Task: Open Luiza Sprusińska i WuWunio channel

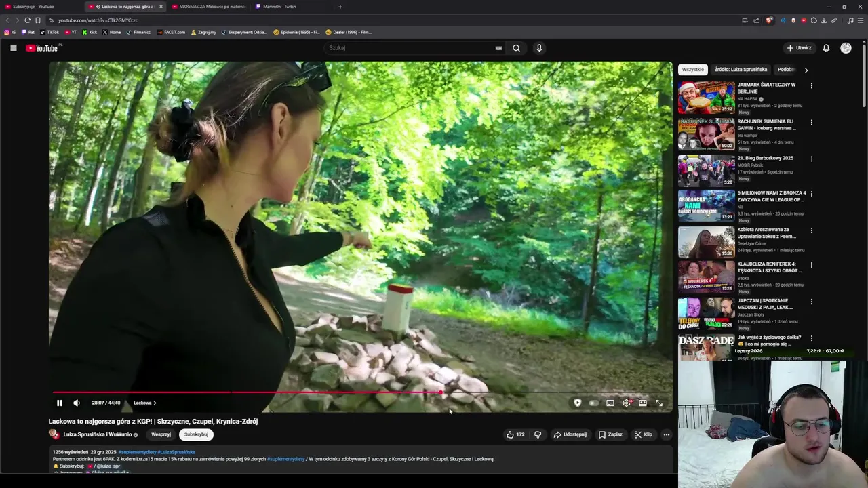Action: (98, 434)
